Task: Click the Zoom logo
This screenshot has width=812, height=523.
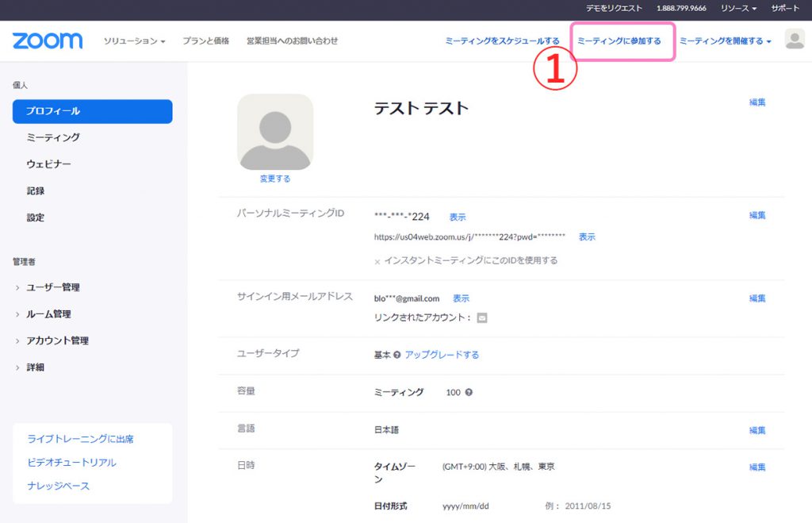Action: (x=47, y=40)
